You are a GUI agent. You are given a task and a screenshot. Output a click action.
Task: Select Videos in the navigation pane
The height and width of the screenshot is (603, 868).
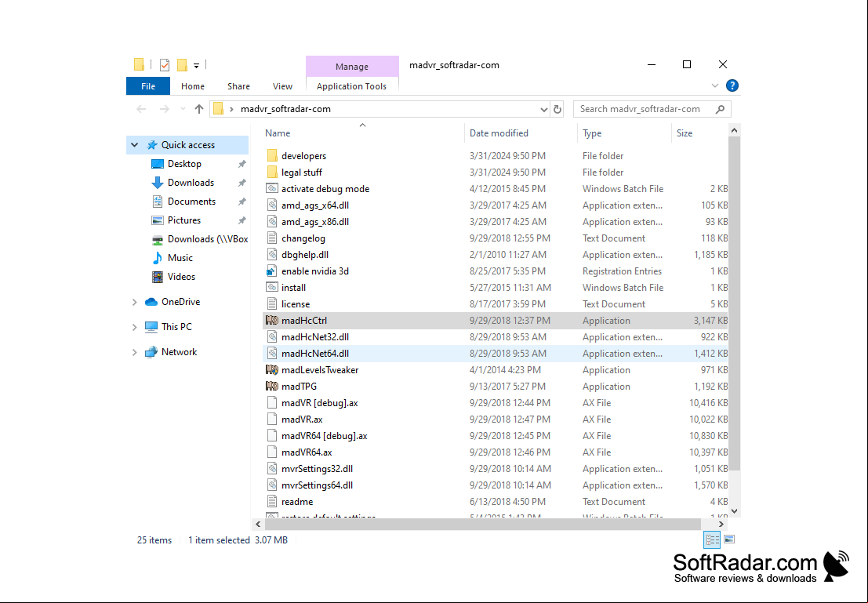(181, 277)
